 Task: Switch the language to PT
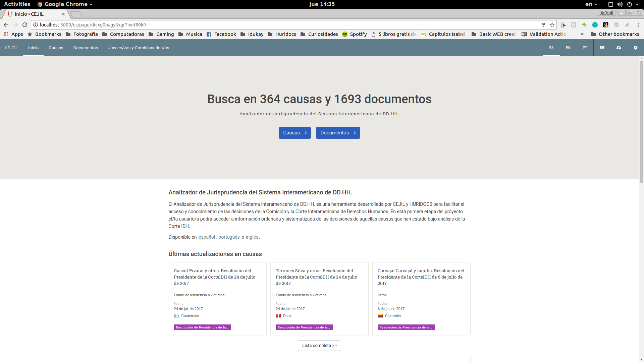pos(585,48)
